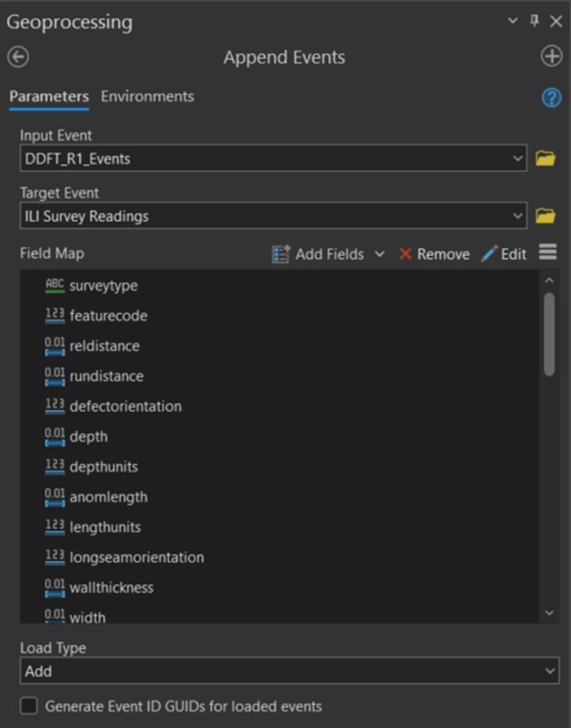This screenshot has height=728, width=571.
Task: Open the Target Event dropdown
Action: click(x=518, y=216)
